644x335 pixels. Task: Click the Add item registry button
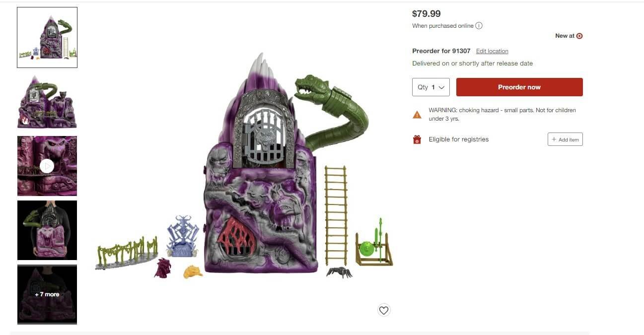point(565,139)
